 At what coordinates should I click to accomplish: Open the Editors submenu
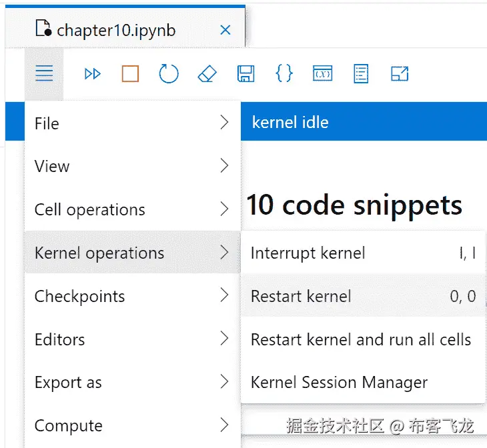click(133, 339)
